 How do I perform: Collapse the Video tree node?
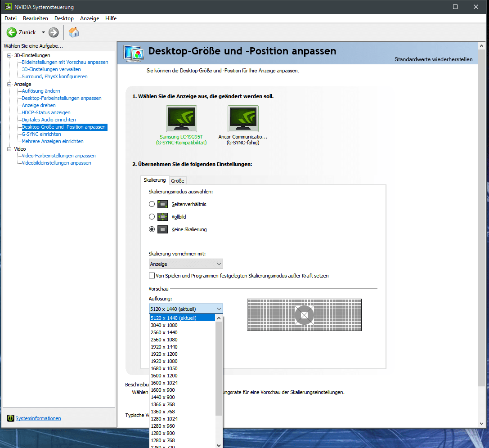pyautogui.click(x=9, y=149)
